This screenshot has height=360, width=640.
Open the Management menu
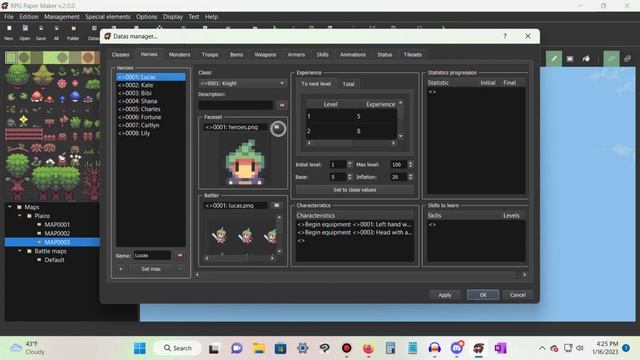coord(62,17)
